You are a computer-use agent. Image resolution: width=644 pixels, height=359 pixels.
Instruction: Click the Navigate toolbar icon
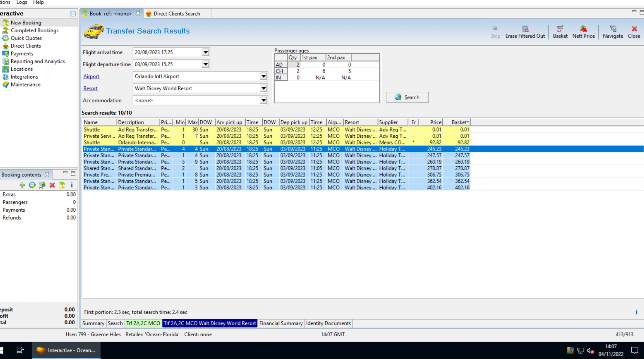coord(613,32)
